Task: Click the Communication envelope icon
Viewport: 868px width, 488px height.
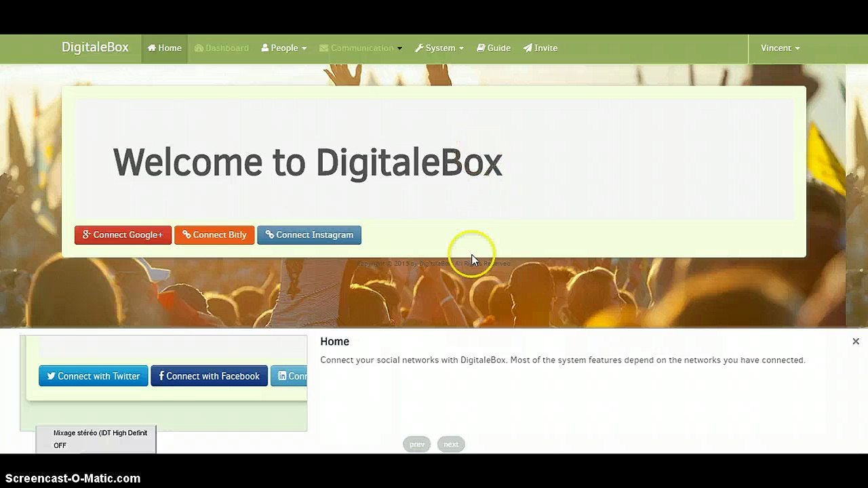Action: [323, 48]
